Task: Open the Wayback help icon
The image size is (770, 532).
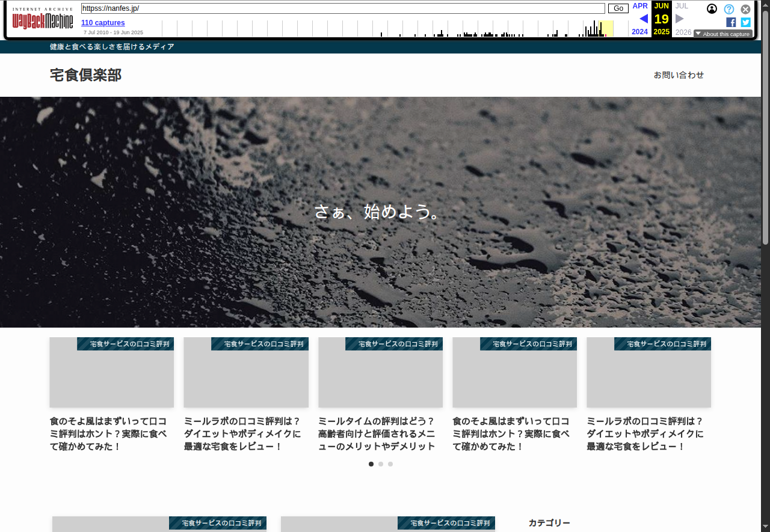Action: 728,9
